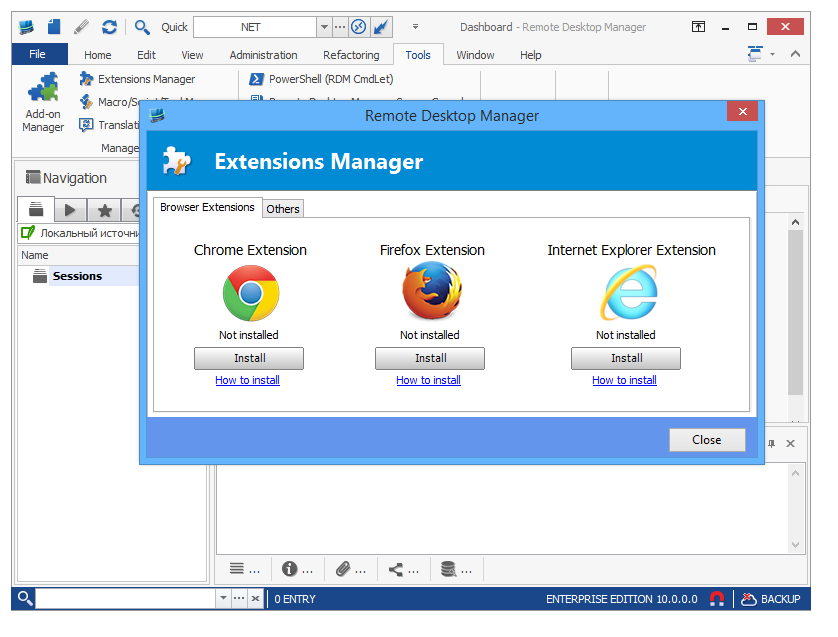The image size is (838, 637).
Task: Click the round connect icon after NET field
Action: pyautogui.click(x=358, y=27)
